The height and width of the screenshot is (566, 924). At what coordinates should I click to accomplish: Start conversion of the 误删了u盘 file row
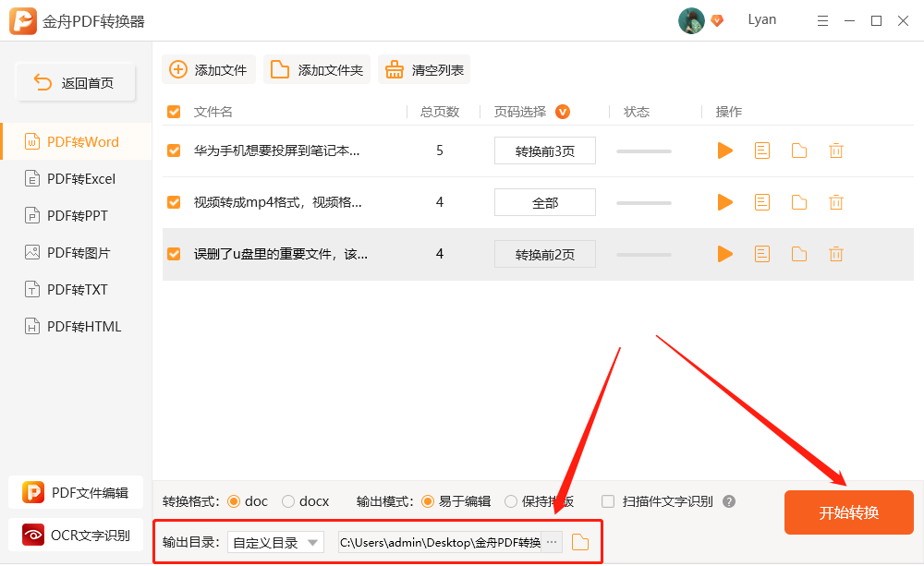[x=724, y=255]
